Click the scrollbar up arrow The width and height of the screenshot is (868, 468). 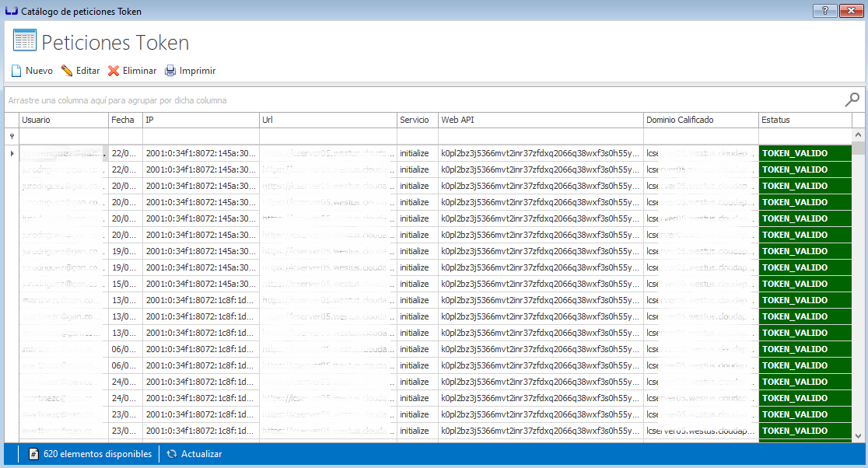858,135
